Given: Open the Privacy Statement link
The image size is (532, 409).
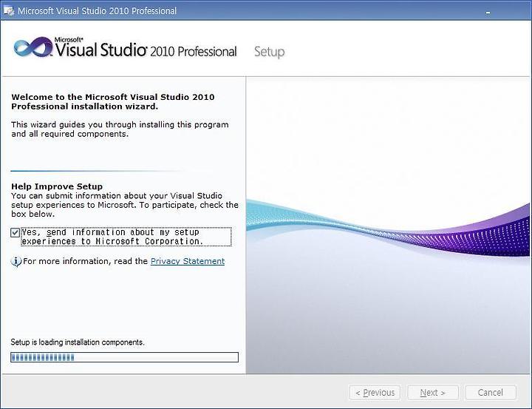Looking at the screenshot, I should (187, 261).
